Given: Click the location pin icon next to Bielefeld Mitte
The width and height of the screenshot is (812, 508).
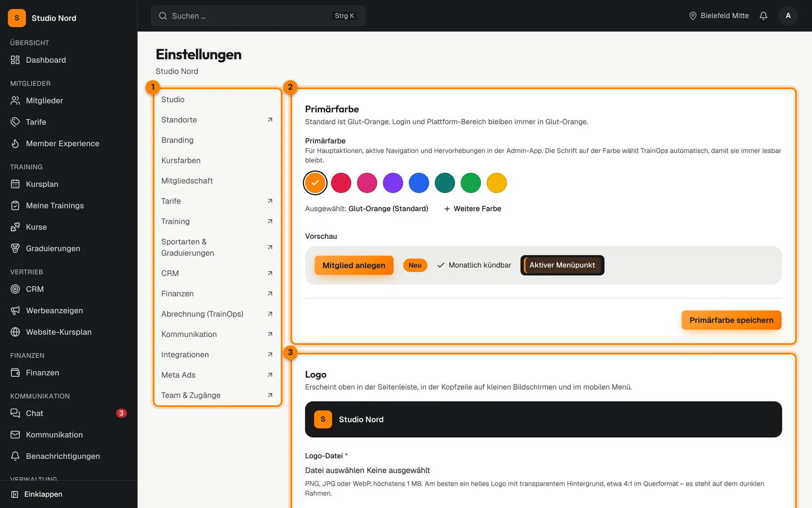Looking at the screenshot, I should (693, 16).
